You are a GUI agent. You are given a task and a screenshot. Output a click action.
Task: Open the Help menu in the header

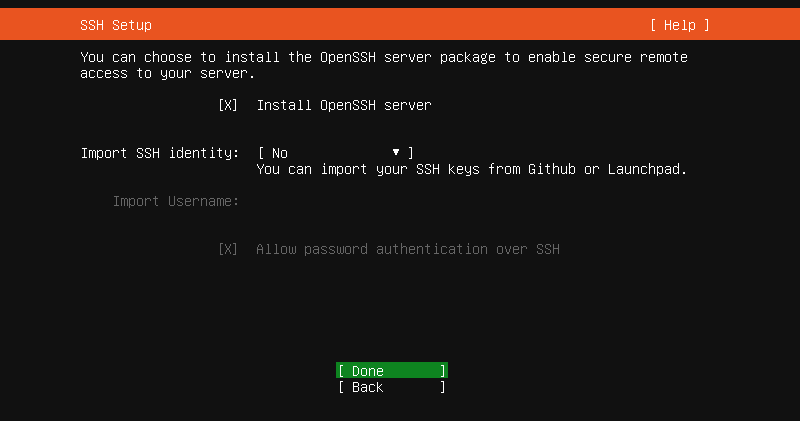[679, 25]
